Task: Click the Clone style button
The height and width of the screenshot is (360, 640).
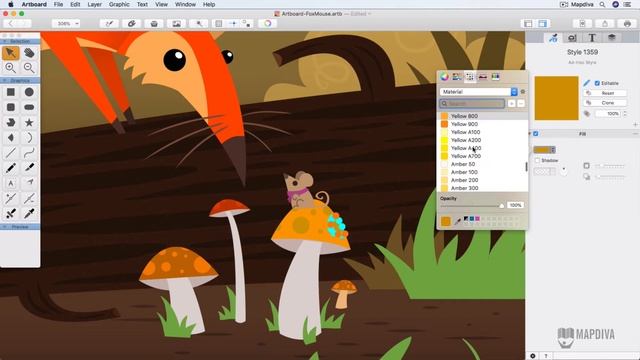Action: point(605,103)
